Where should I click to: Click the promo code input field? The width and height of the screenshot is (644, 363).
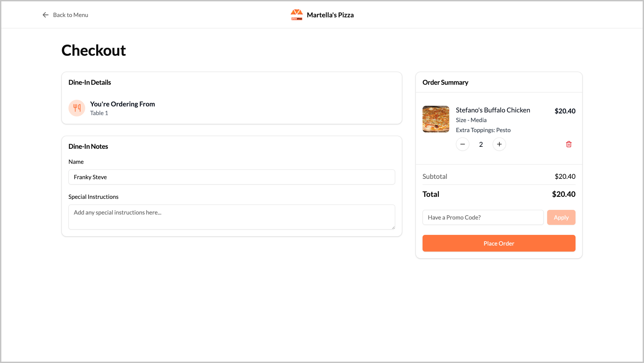click(x=483, y=218)
